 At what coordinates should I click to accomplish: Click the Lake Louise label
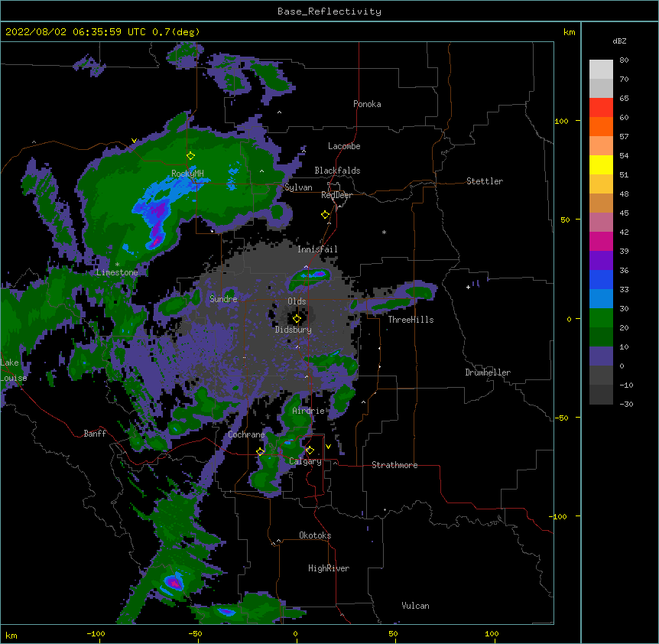(x=14, y=370)
